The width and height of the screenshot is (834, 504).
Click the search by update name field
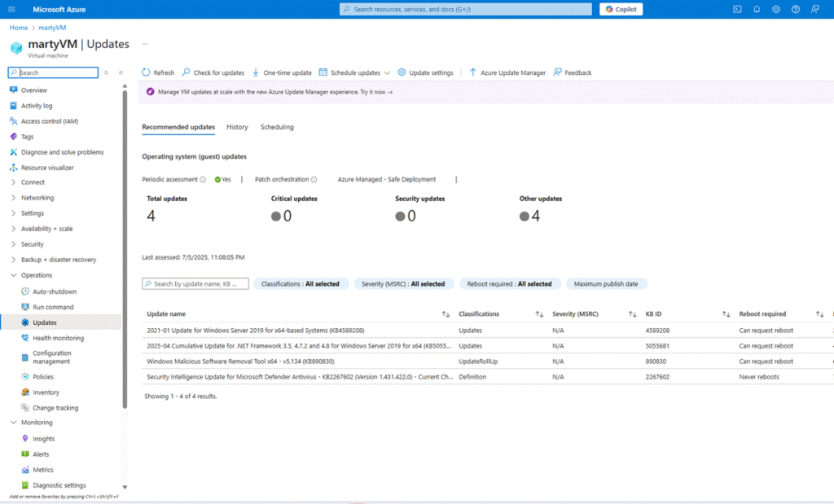(195, 284)
